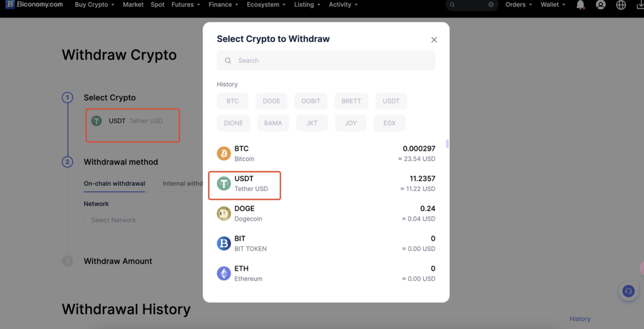The height and width of the screenshot is (329, 644).
Task: Click the notification bell icon
Action: click(x=580, y=5)
